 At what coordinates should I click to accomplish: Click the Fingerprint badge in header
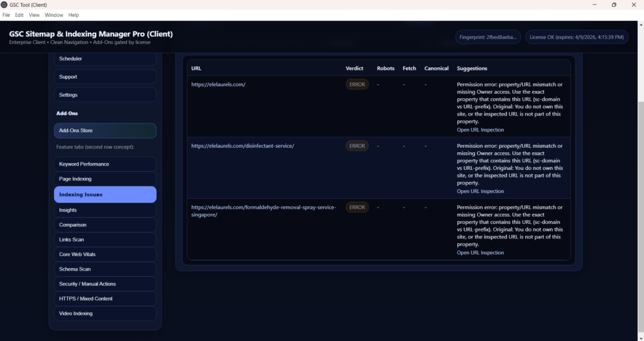pyautogui.click(x=488, y=37)
